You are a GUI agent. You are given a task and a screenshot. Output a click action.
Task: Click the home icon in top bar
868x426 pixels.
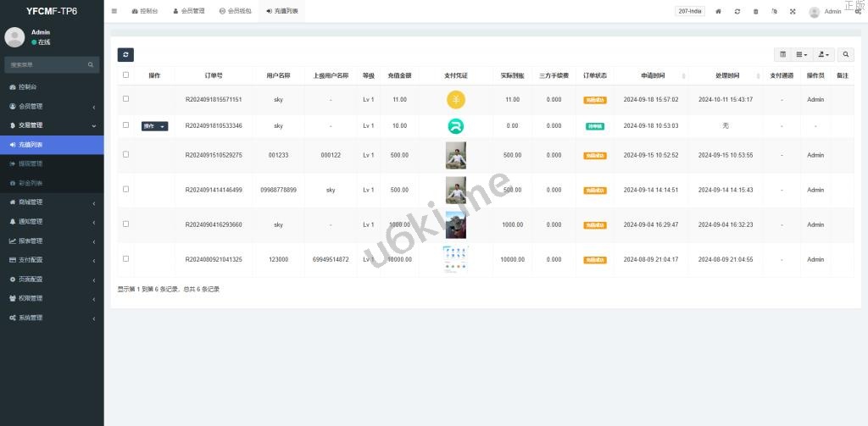point(719,12)
